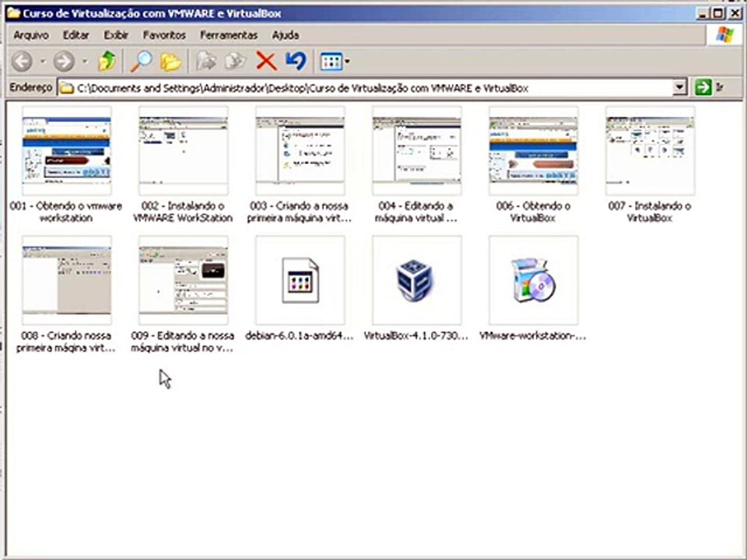Viewport: 747px width, 560px height.
Task: Click the folder icon in the title bar
Action: (x=13, y=13)
